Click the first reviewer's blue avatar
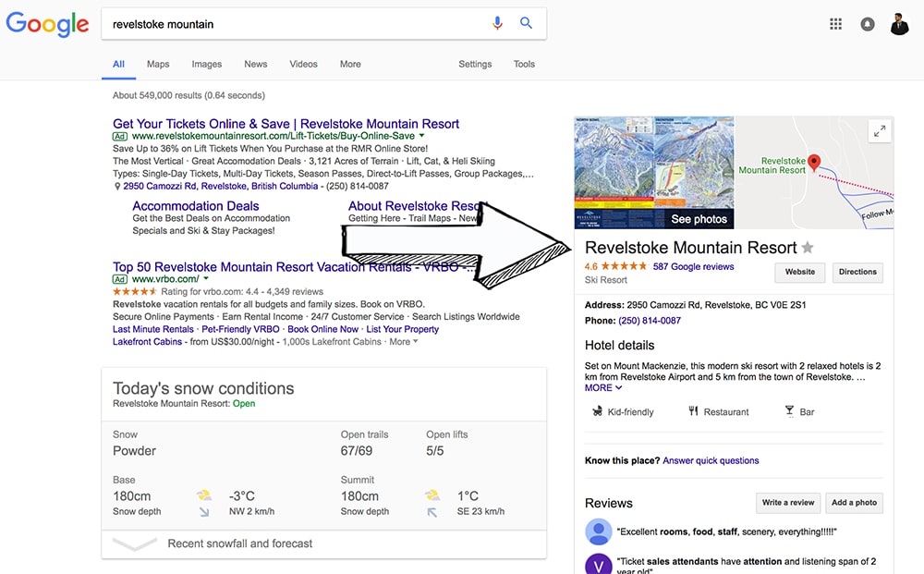 [x=598, y=531]
